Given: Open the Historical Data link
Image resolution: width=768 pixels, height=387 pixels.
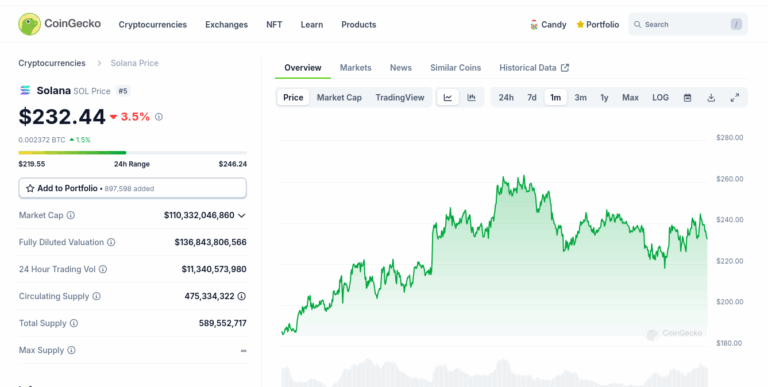Looking at the screenshot, I should coord(534,68).
